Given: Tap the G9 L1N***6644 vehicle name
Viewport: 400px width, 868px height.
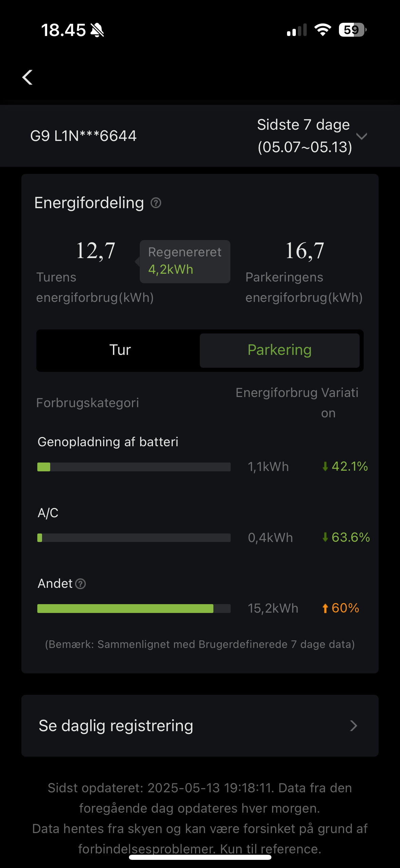Looking at the screenshot, I should (83, 136).
